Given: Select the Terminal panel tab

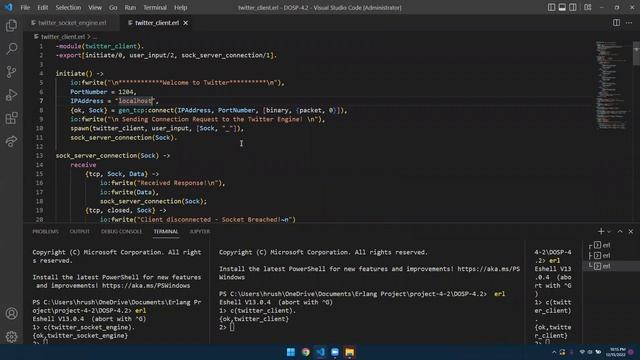Looking at the screenshot, I should tap(166, 231).
